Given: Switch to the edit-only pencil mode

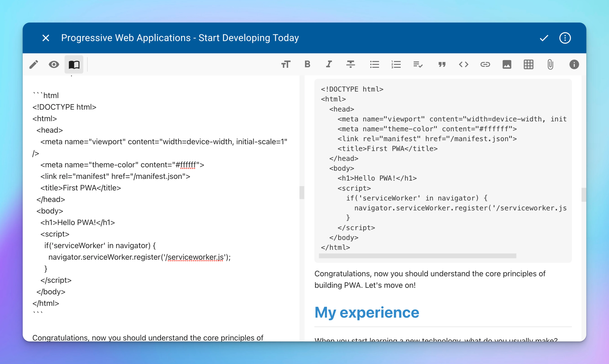Looking at the screenshot, I should pyautogui.click(x=34, y=65).
